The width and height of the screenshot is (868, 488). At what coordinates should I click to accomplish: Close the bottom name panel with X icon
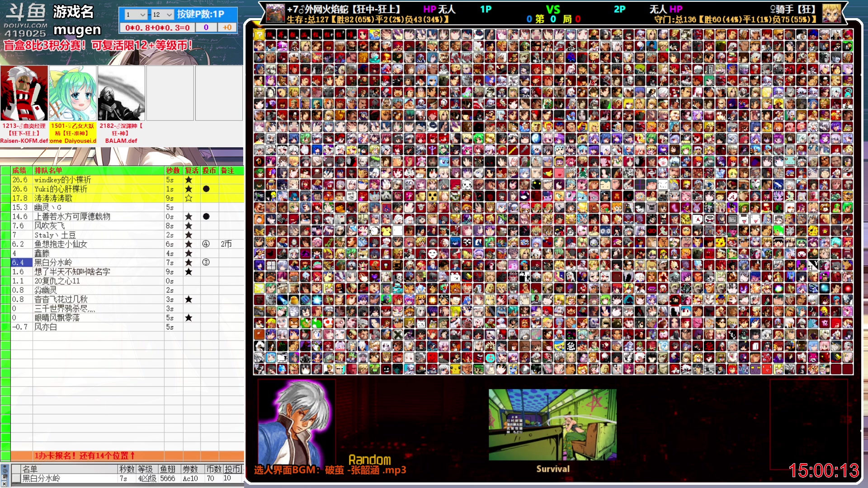pyautogui.click(x=4, y=483)
